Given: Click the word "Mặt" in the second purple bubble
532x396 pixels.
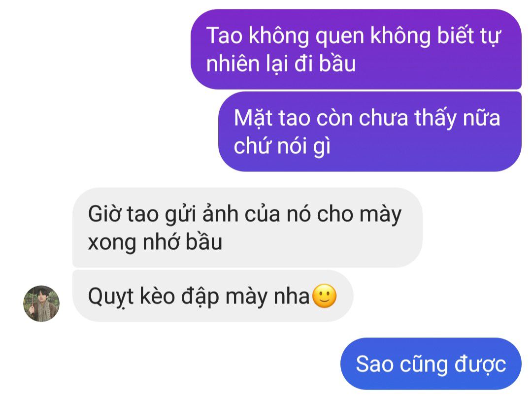Looking at the screenshot, I should [253, 118].
